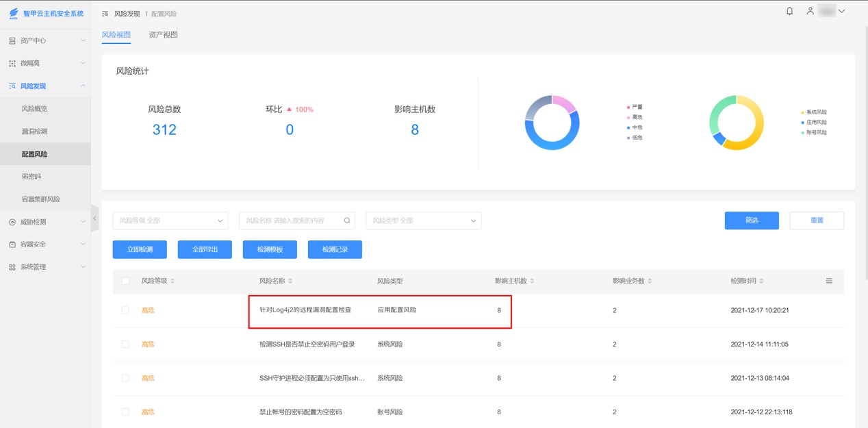Image resolution: width=868 pixels, height=428 pixels.
Task: Click the user profile avatar icon
Action: [810, 12]
